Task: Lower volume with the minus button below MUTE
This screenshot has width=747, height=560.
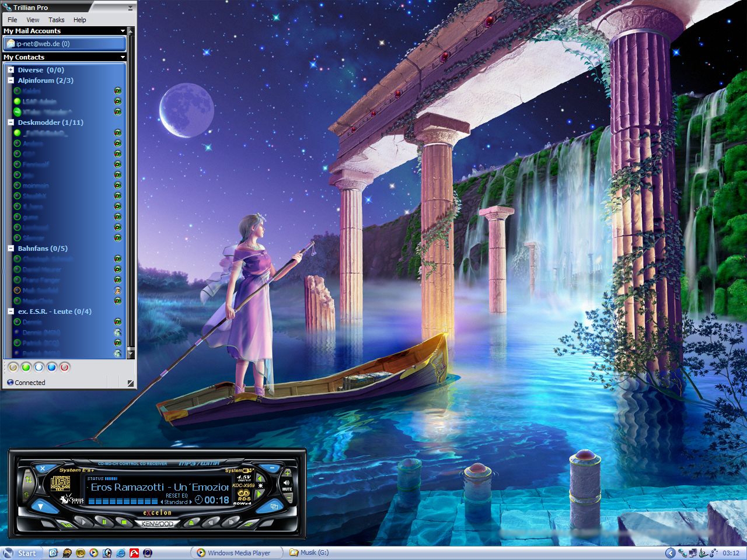Action: tap(288, 498)
